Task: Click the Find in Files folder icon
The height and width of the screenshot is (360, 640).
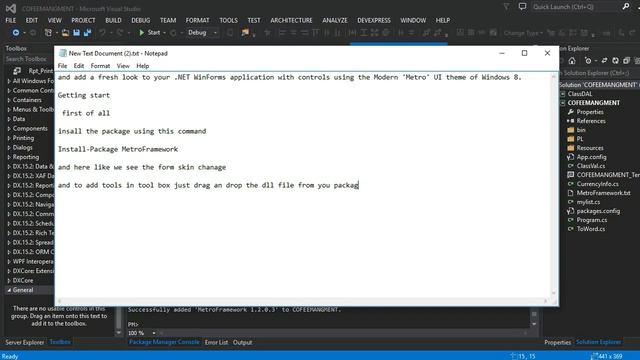Action: [245, 33]
